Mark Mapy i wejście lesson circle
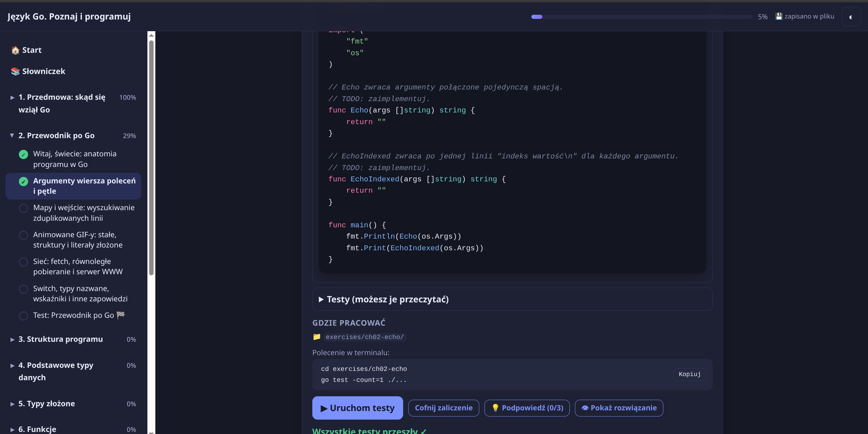The image size is (868, 434). click(x=23, y=208)
